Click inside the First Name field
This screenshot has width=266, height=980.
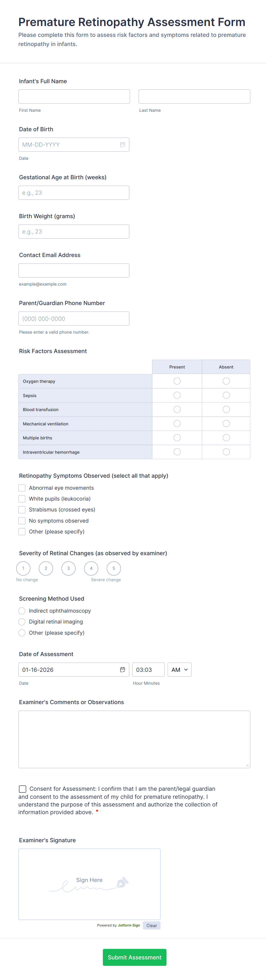pos(74,96)
